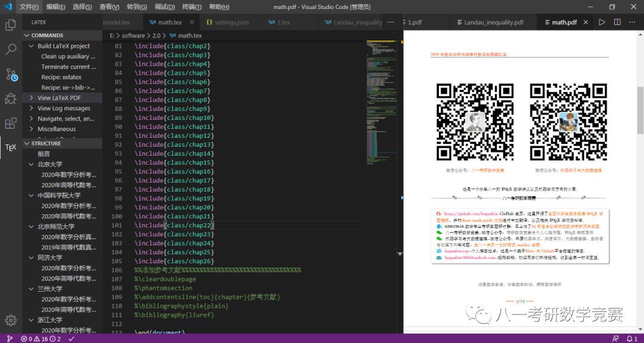The height and width of the screenshot is (343, 644).
Task: Expand View Log messages node
Action: 31,108
